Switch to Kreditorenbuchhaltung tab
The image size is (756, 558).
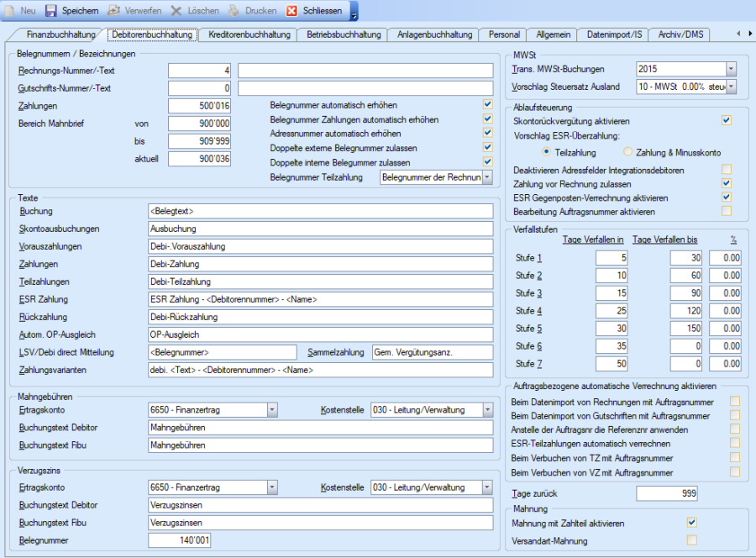tap(248, 34)
